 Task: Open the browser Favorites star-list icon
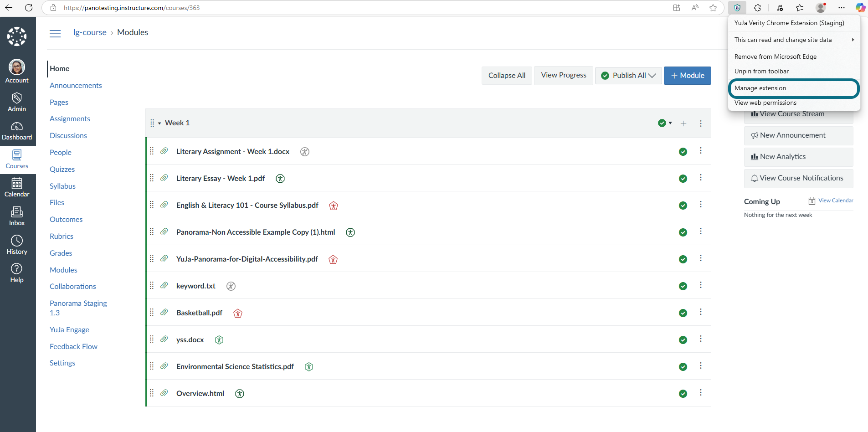[800, 8]
